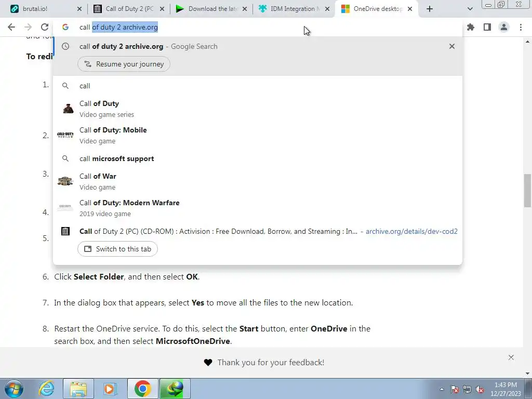Open Windows Media Player from the taskbar

[x=110, y=389]
